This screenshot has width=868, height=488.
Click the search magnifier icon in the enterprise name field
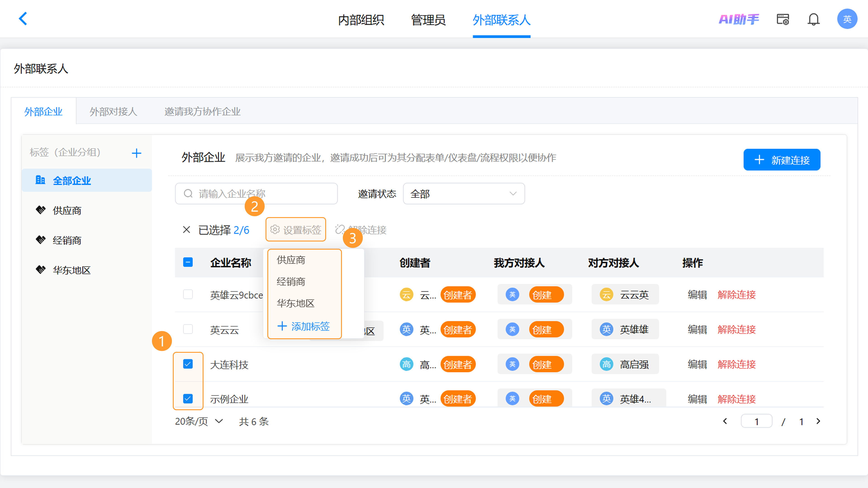pos(188,193)
